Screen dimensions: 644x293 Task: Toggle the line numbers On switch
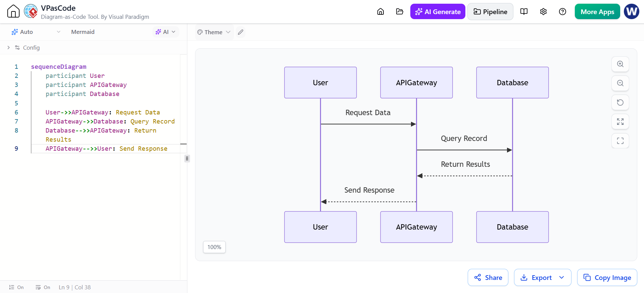click(16, 287)
